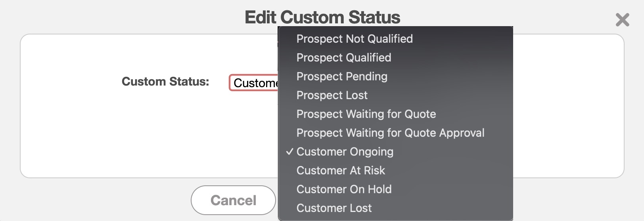Close the Edit Custom Status dialog

pos(622,19)
